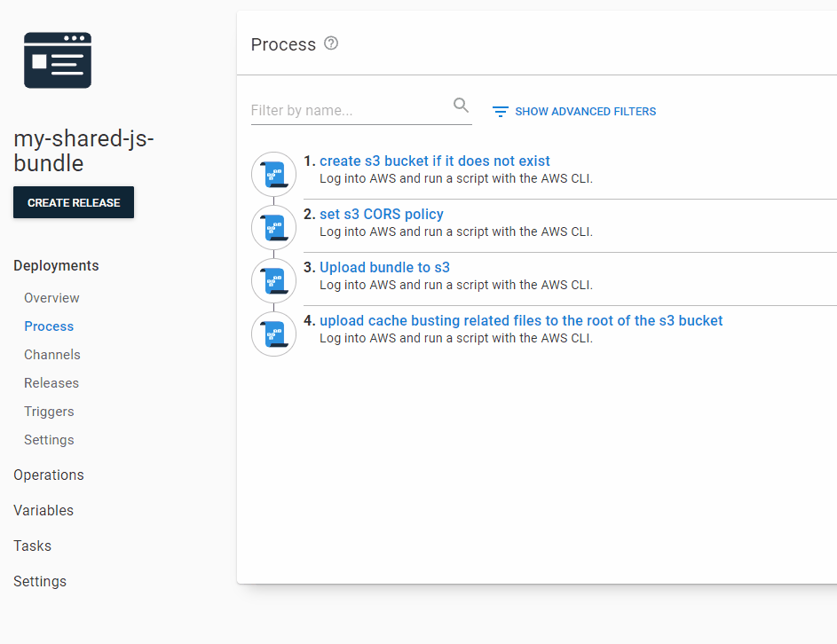Screen dimensions: 837x644
Task: Select the step 1 AWS script icon
Action: click(x=274, y=175)
